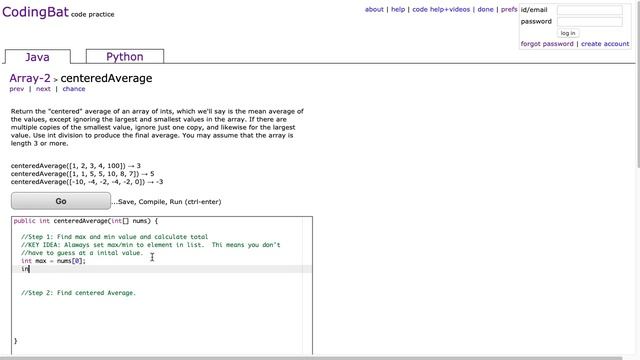Click the '//Step 1: Find max and min' comment line
The width and height of the screenshot is (640, 360).
(x=114, y=237)
